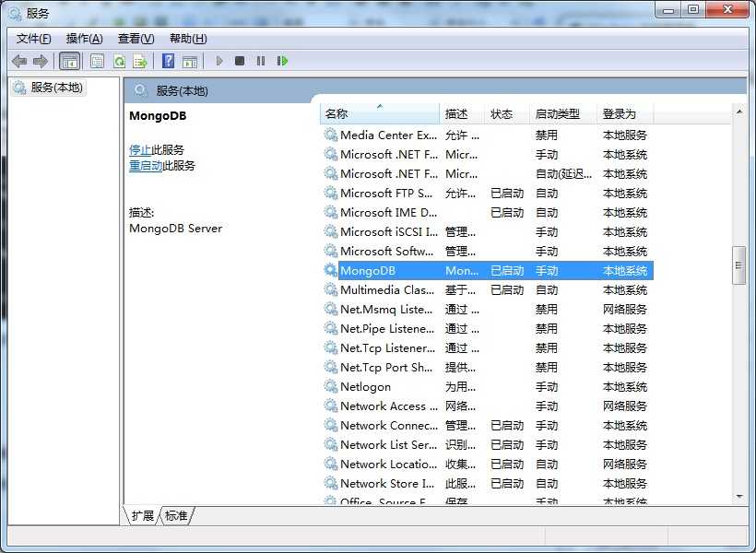Image resolution: width=756 pixels, height=553 pixels.
Task: Sort by the 启动类型 column header
Action: (x=562, y=113)
